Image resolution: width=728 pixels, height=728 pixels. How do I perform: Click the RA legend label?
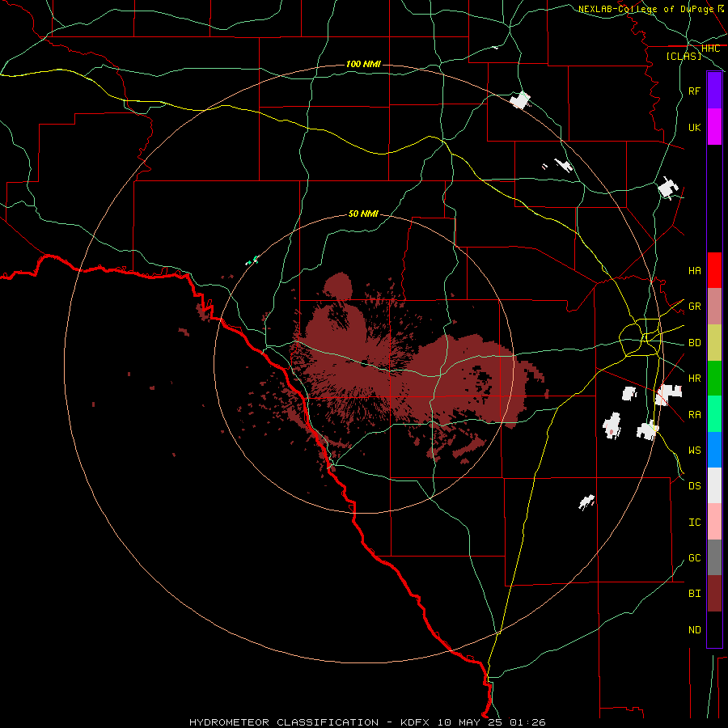coord(694,415)
